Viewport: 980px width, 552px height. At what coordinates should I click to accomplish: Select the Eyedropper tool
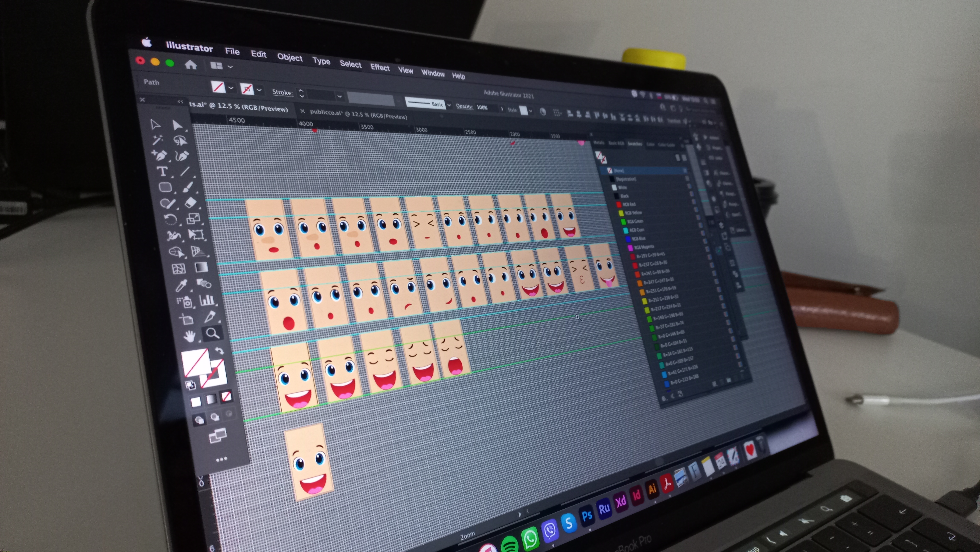[x=181, y=285]
